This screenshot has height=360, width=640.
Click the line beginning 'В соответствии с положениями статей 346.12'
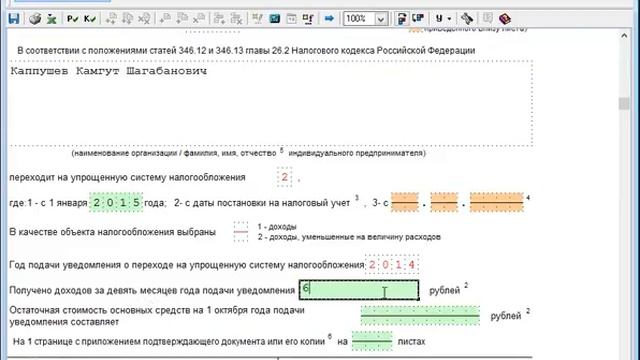[246, 51]
